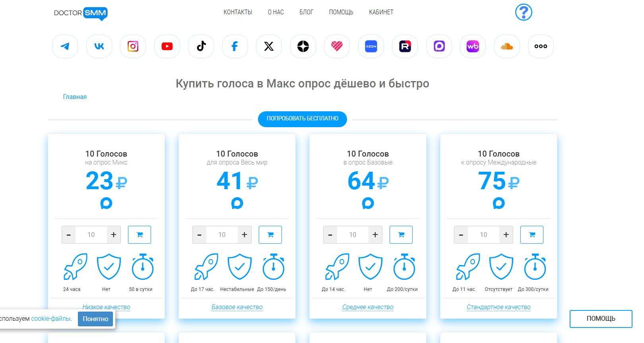Click the 'До 150/день' label

click(x=272, y=289)
